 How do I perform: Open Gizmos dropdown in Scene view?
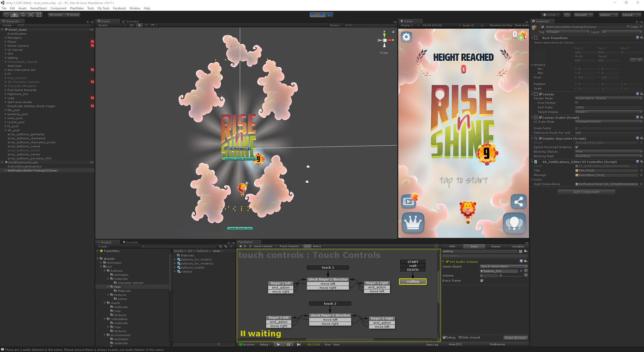[335, 25]
